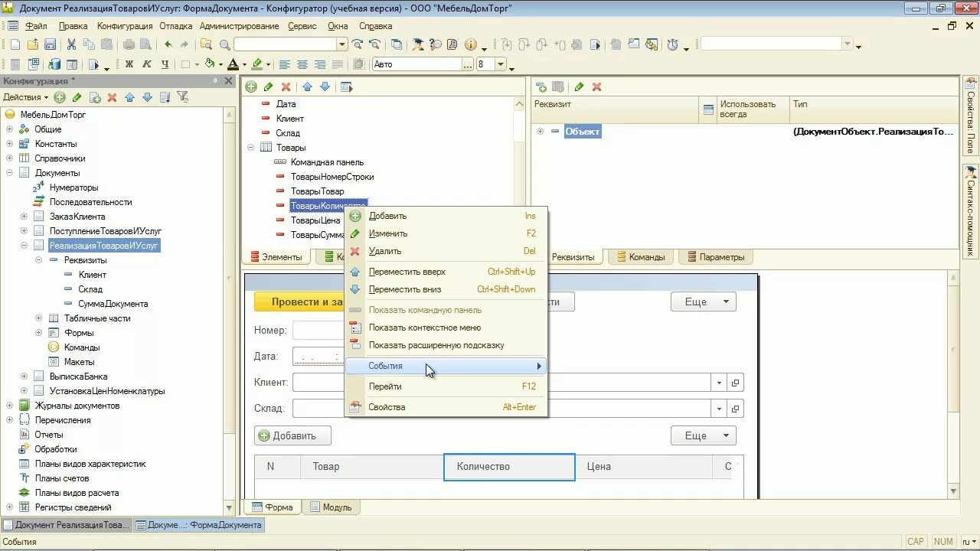Switch to the Модуль tab
Image resolution: width=980 pixels, height=551 pixels.
[331, 507]
